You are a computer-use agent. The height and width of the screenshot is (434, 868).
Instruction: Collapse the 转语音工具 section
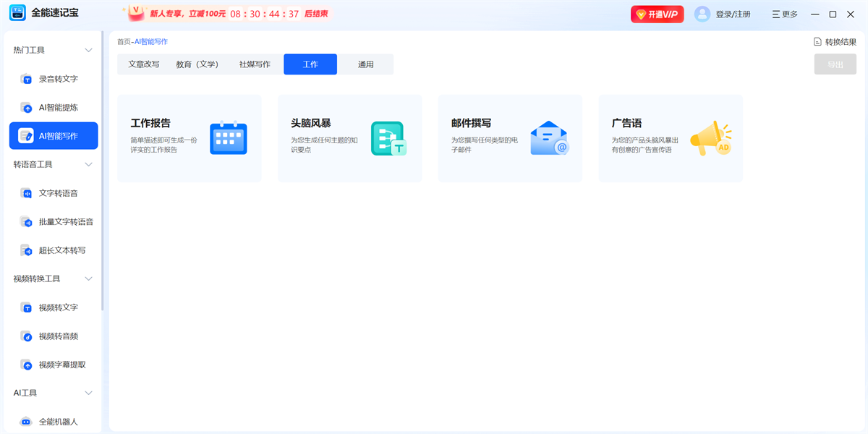(x=89, y=164)
